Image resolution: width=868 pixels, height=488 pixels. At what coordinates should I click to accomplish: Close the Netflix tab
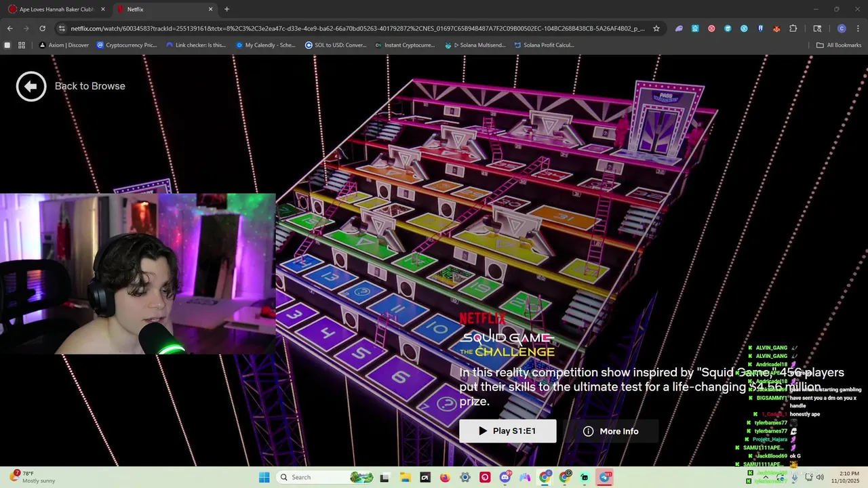[x=210, y=9]
